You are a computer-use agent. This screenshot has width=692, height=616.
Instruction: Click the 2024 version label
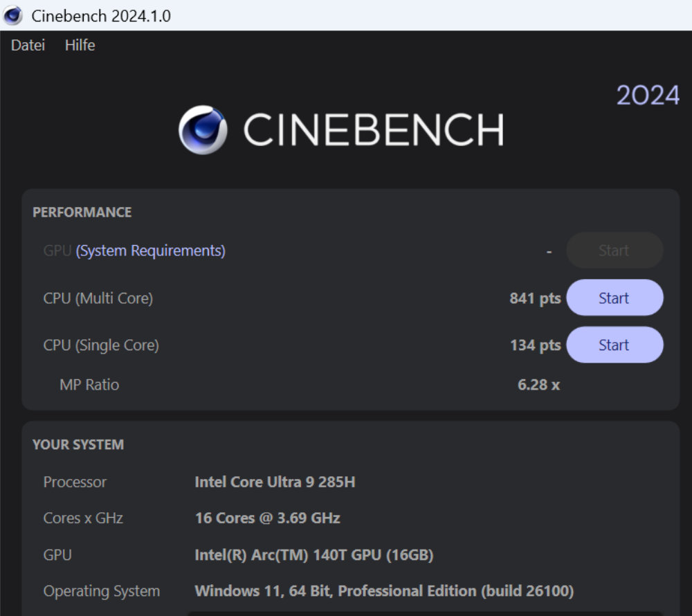pyautogui.click(x=648, y=96)
